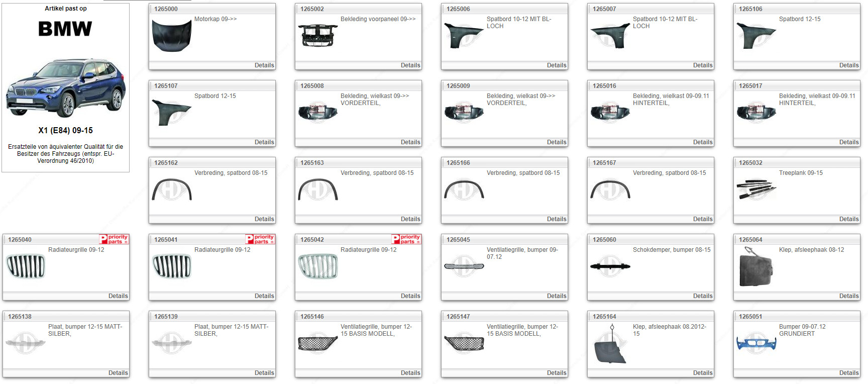Image resolution: width=868 pixels, height=384 pixels.
Task: Open the Motorkap 1265000 hood thumbnail
Action: pos(172,36)
